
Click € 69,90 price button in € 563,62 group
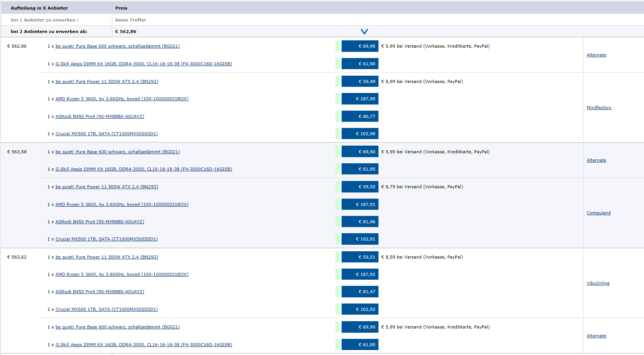(x=360, y=327)
